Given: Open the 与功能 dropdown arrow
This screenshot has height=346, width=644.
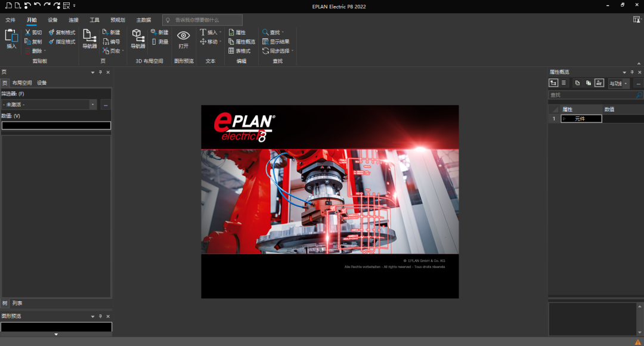Looking at the screenshot, I should pyautogui.click(x=626, y=84).
